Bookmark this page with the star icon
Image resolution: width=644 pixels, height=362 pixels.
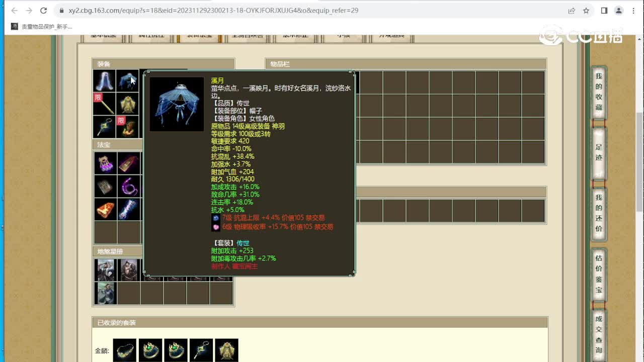click(586, 11)
